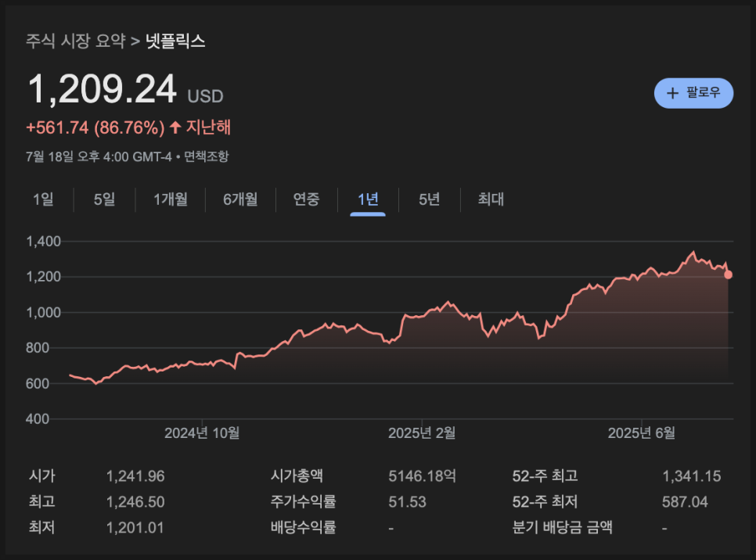The image size is (756, 560).
Task: Click the 최고 value 1,246.50
Action: [135, 501]
